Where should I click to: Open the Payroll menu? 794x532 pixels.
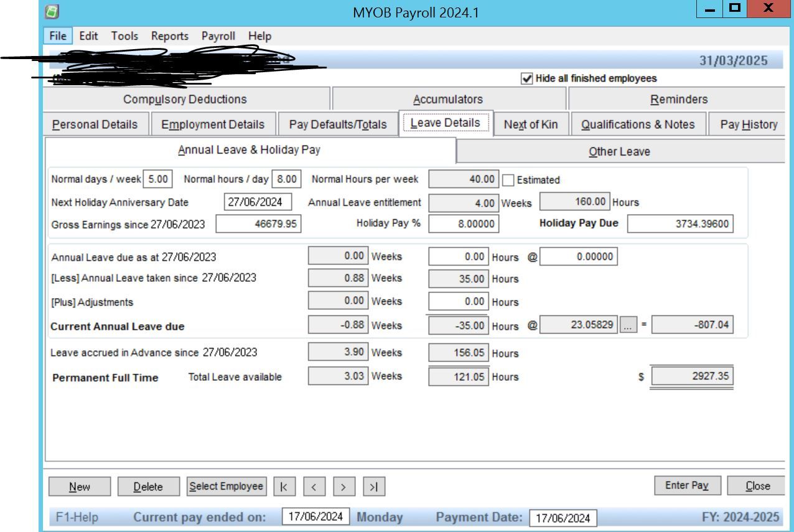(x=218, y=35)
